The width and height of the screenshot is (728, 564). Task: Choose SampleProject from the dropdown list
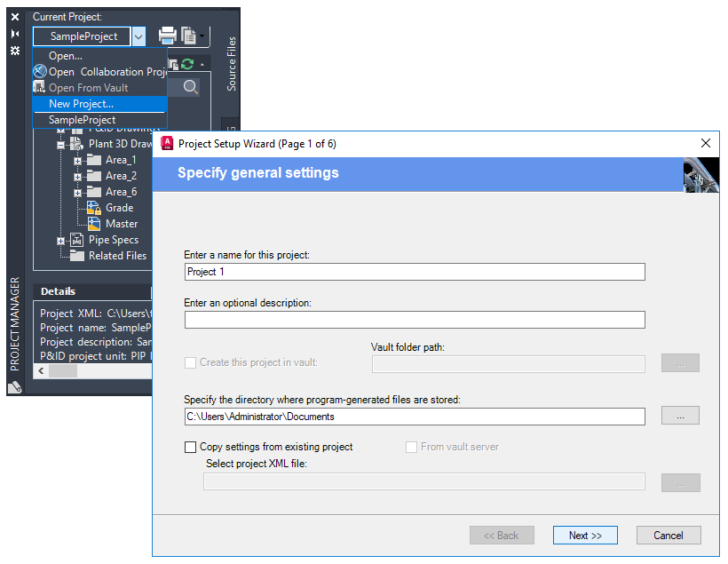pyautogui.click(x=99, y=120)
